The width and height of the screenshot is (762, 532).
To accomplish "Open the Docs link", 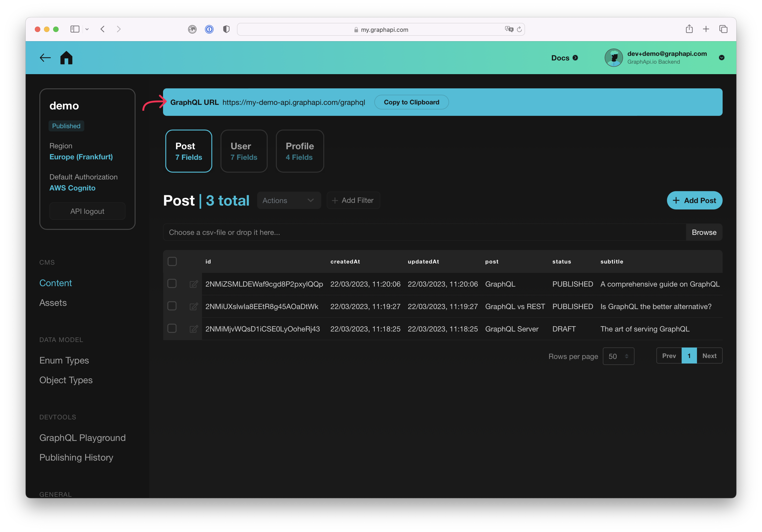I will click(x=564, y=58).
